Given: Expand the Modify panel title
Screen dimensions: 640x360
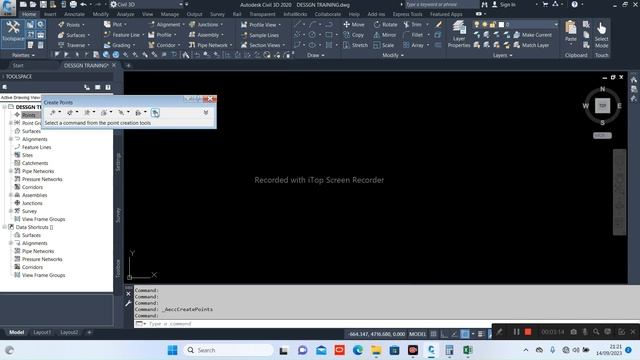Looking at the screenshot, I should pyautogui.click(x=393, y=55).
